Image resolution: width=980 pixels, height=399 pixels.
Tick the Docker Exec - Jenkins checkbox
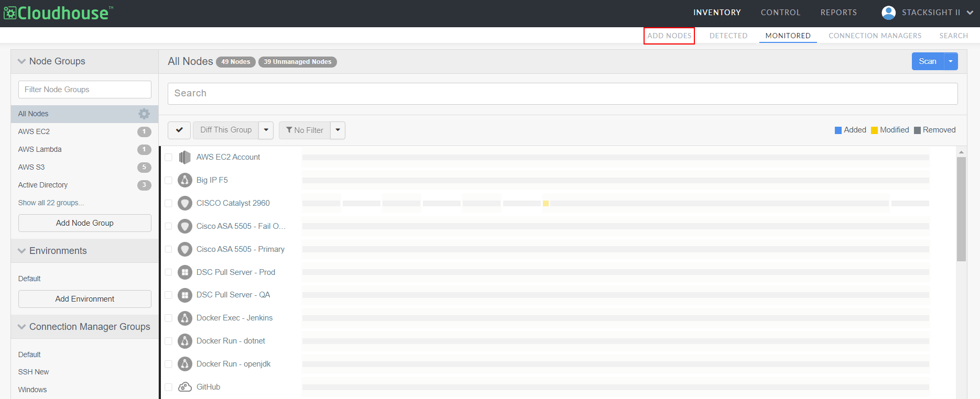(169, 318)
